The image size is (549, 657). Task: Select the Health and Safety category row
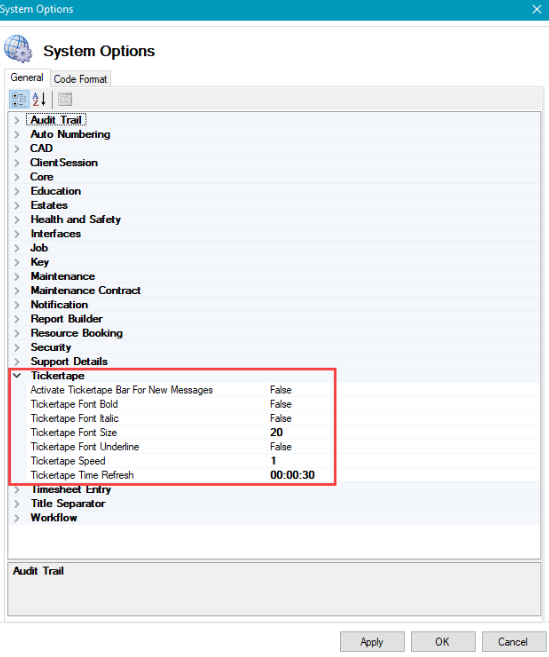(x=274, y=220)
